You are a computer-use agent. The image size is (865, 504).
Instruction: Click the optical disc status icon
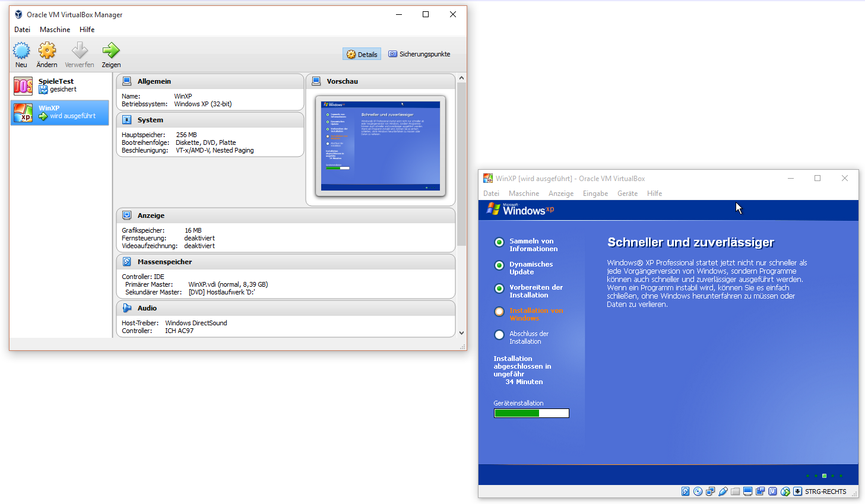click(x=698, y=492)
